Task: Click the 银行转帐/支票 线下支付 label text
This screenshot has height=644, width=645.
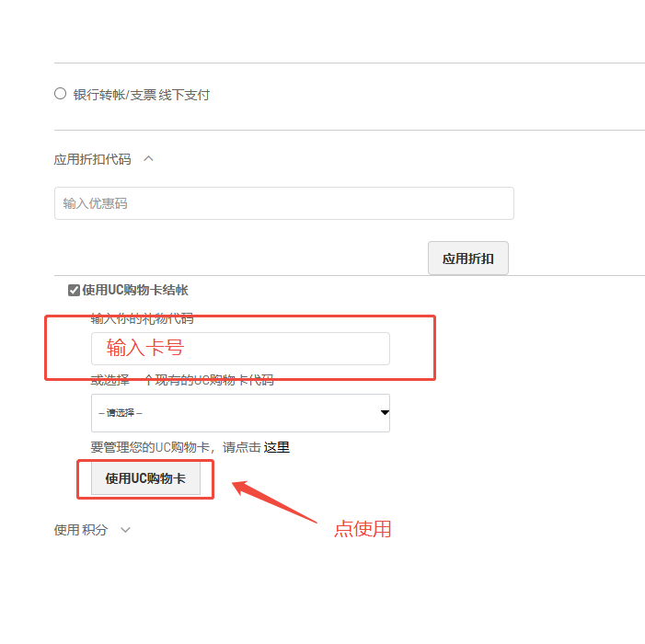Action: (141, 95)
